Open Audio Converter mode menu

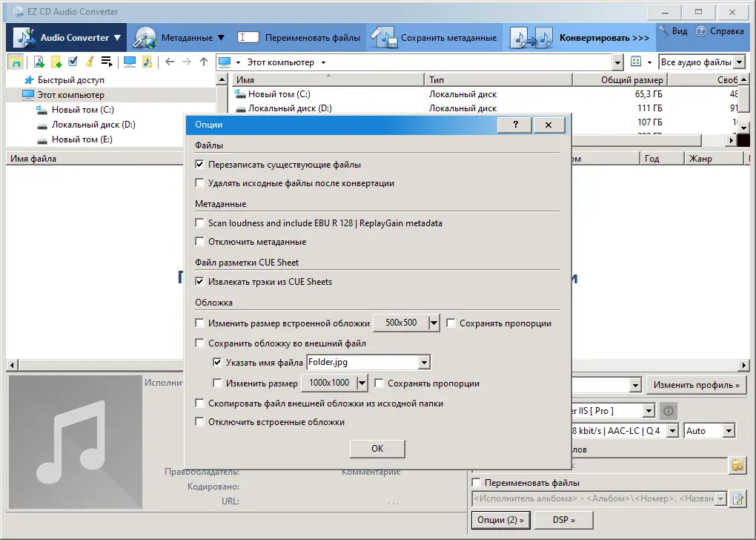coord(67,38)
